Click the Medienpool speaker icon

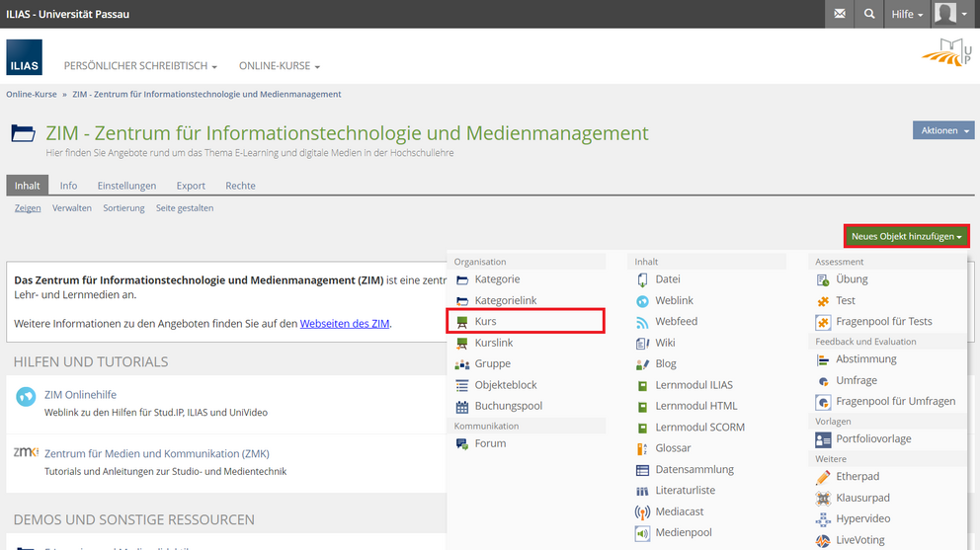(642, 533)
